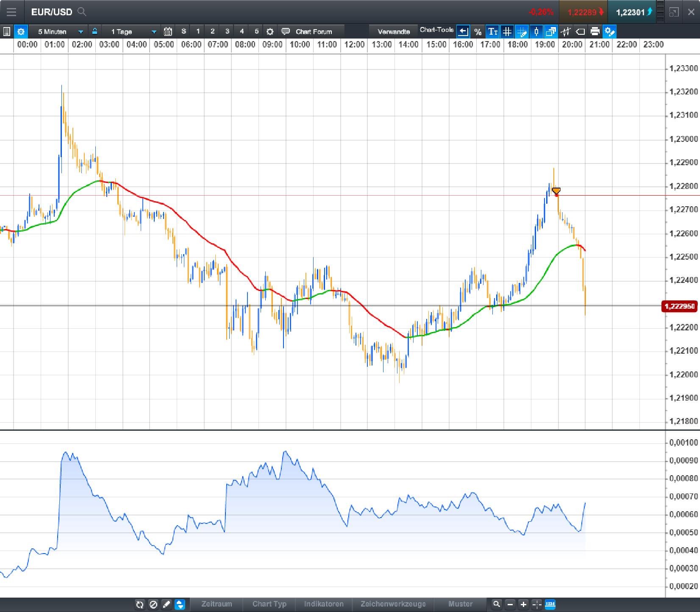The width and height of the screenshot is (700, 612).
Task: Open the Indikatoren menu
Action: tap(324, 604)
